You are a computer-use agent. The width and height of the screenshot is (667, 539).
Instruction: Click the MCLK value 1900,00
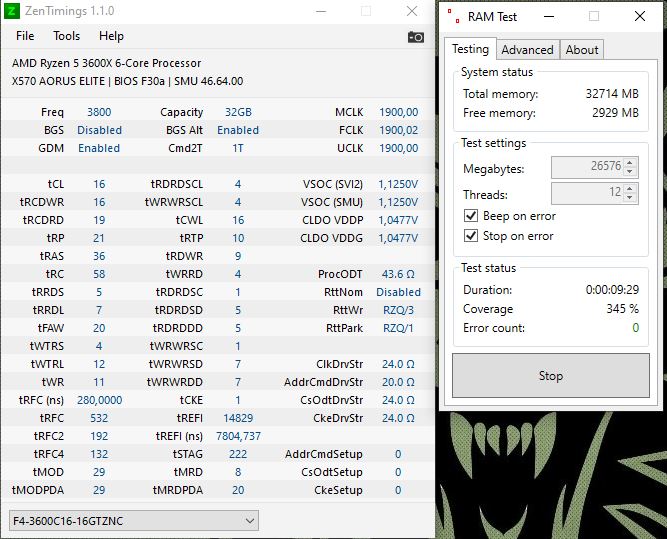point(399,112)
